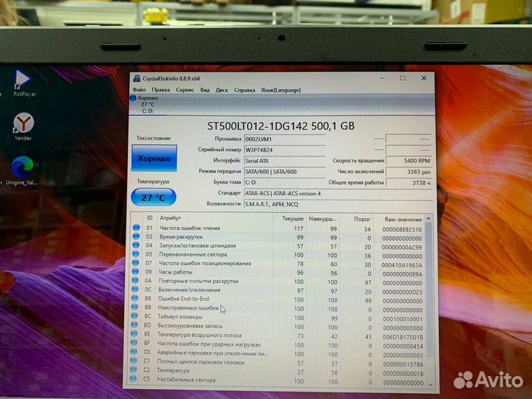Click status icon for C1 Полных циклов парковок

(x=134, y=361)
